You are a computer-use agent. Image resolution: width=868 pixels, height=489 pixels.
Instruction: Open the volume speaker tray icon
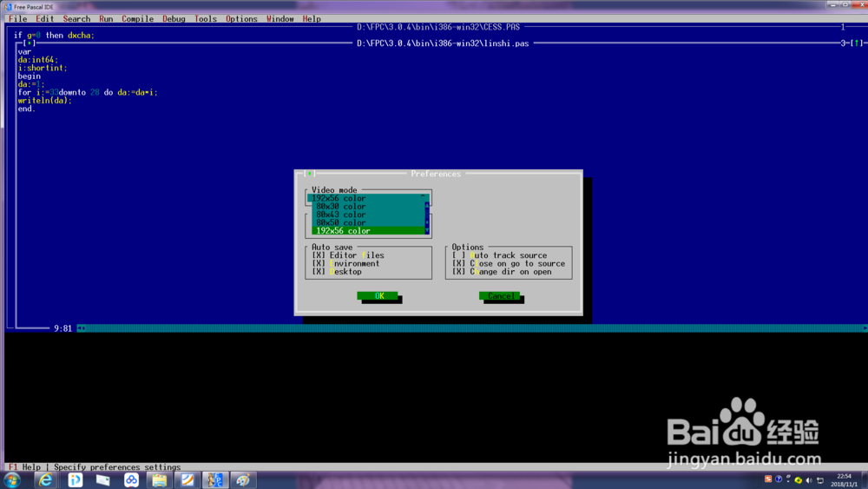[809, 480]
